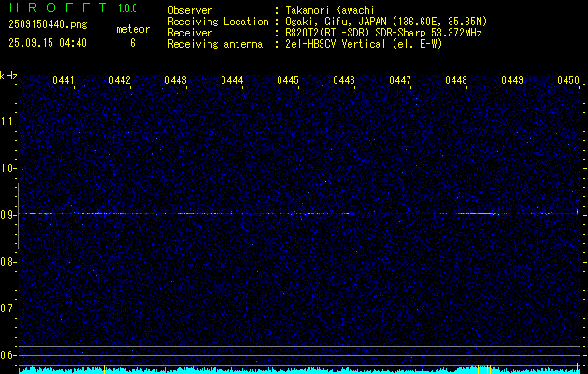The image size is (588, 374).
Task: Select the 0445 time marker
Action: (288, 81)
